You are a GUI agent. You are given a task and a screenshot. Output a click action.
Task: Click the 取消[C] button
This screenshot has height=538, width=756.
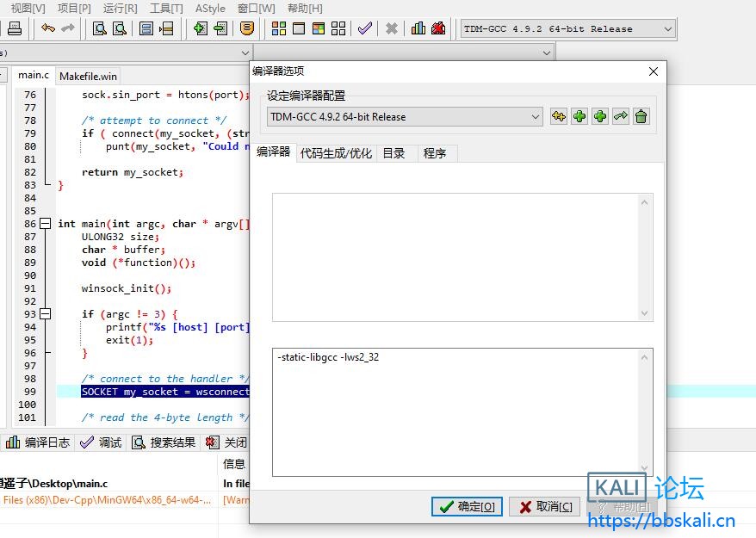coord(544,506)
